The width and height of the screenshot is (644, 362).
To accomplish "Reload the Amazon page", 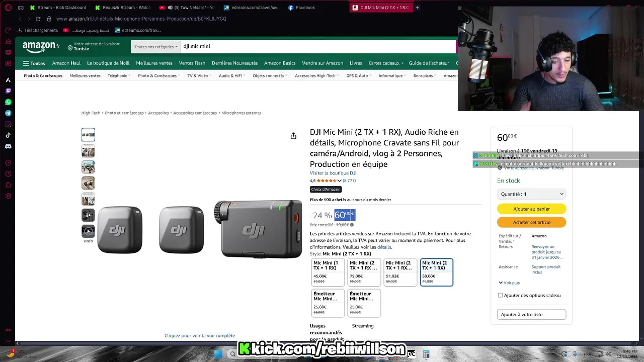I will pos(38,19).
